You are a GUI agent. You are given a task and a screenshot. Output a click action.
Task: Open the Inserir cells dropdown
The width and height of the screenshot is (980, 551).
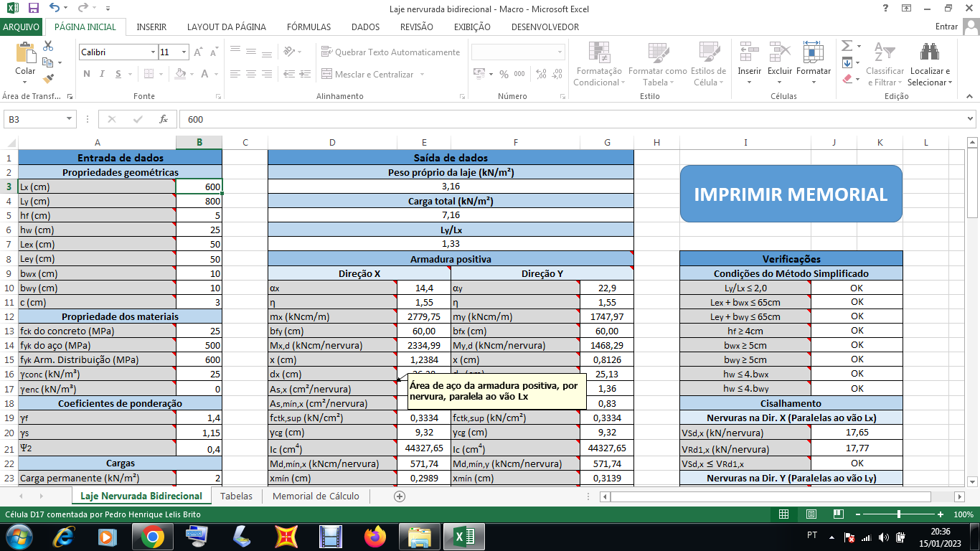(750, 64)
